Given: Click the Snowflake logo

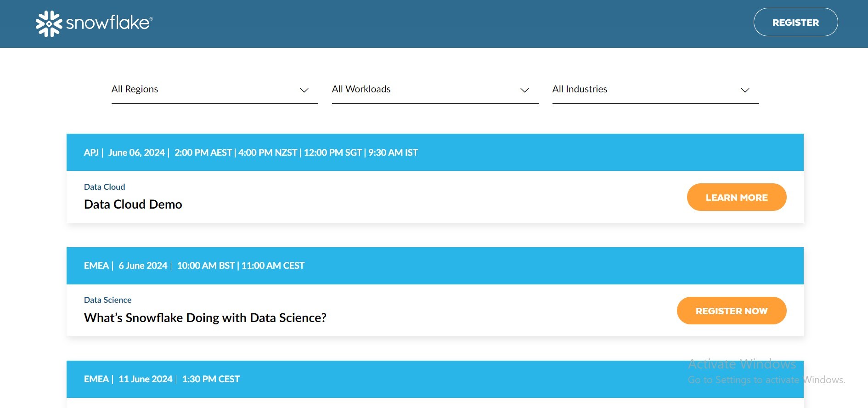Looking at the screenshot, I should [x=94, y=23].
